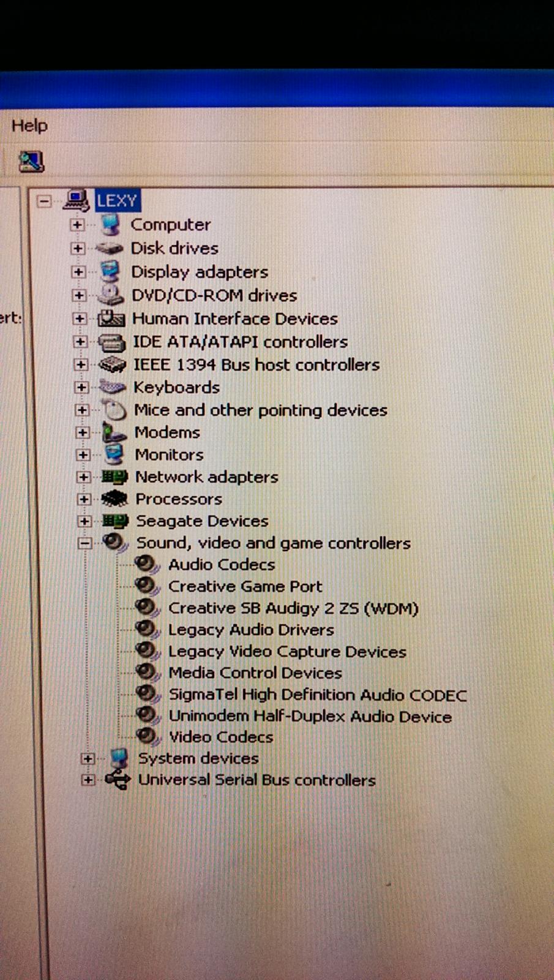Expand the Processors category
The image size is (554, 980).
click(x=84, y=499)
